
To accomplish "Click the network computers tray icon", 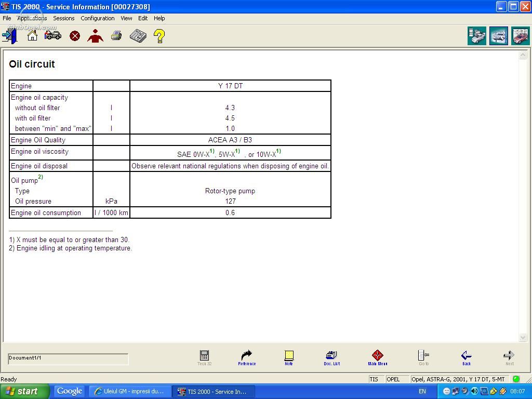I will pos(456,391).
